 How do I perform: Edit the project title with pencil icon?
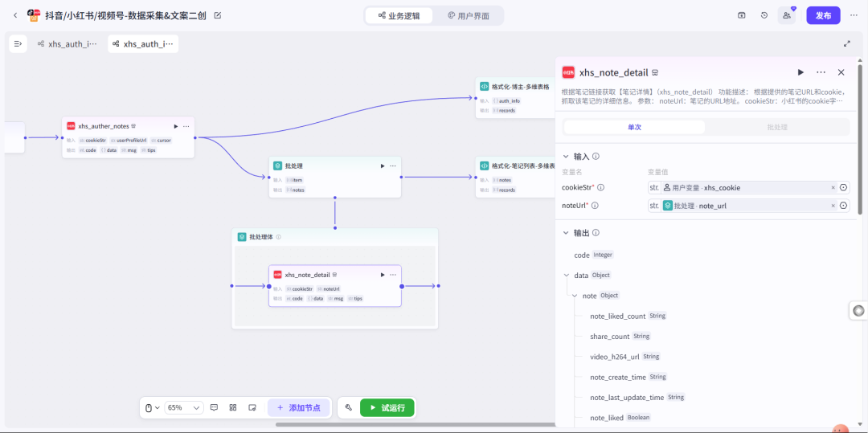pyautogui.click(x=218, y=15)
